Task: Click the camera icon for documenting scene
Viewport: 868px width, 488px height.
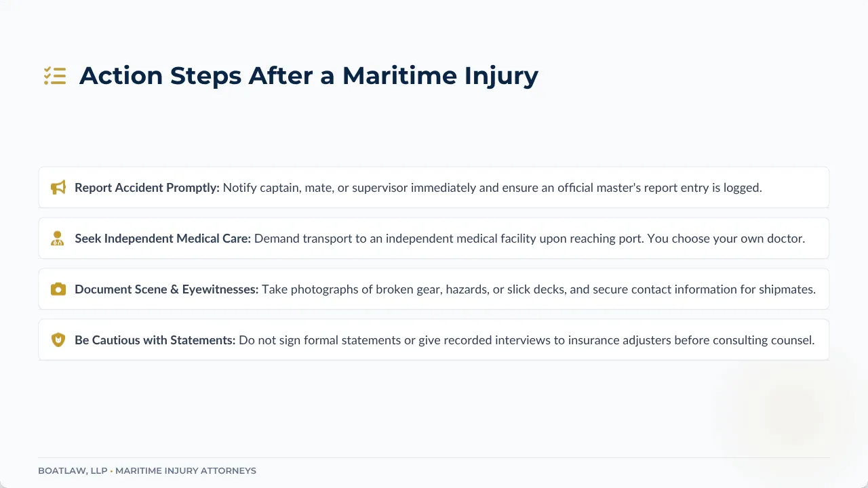Action: 58,289
